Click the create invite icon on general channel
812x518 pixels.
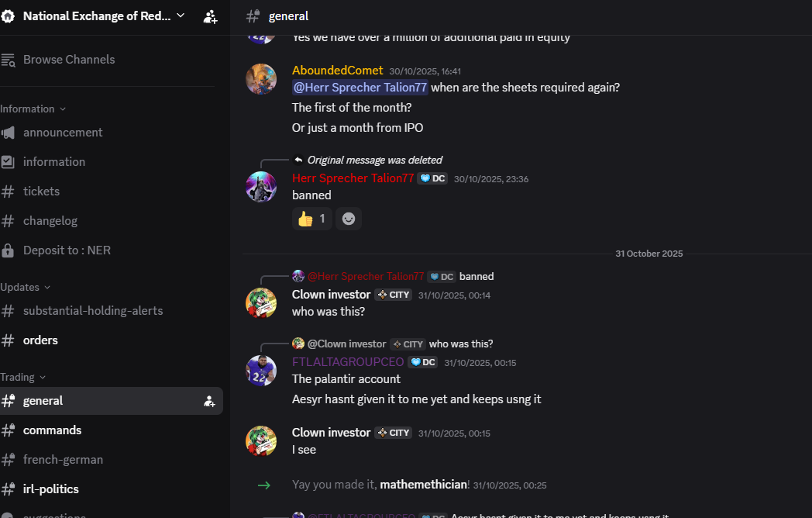209,401
